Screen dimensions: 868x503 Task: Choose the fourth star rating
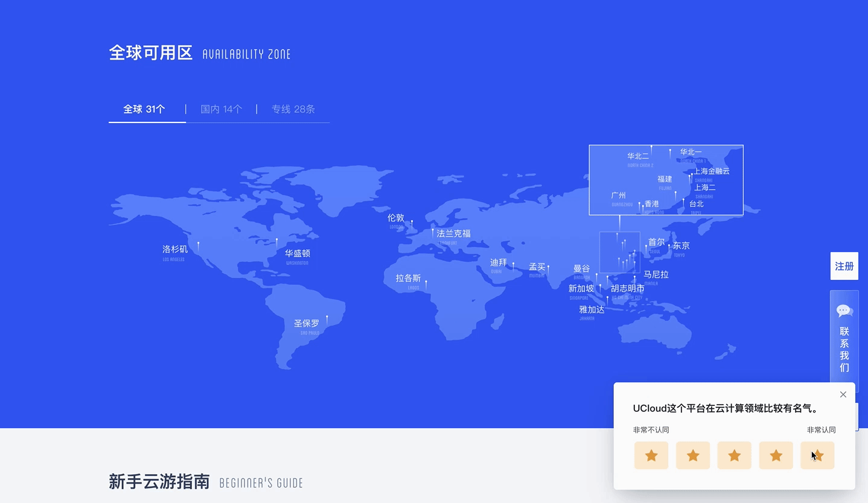(776, 455)
